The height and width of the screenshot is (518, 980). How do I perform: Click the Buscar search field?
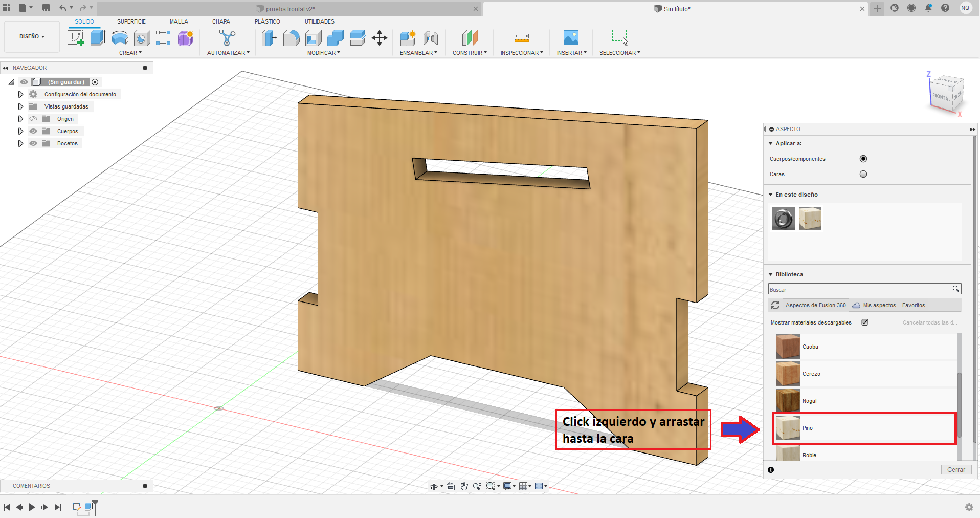pos(864,289)
